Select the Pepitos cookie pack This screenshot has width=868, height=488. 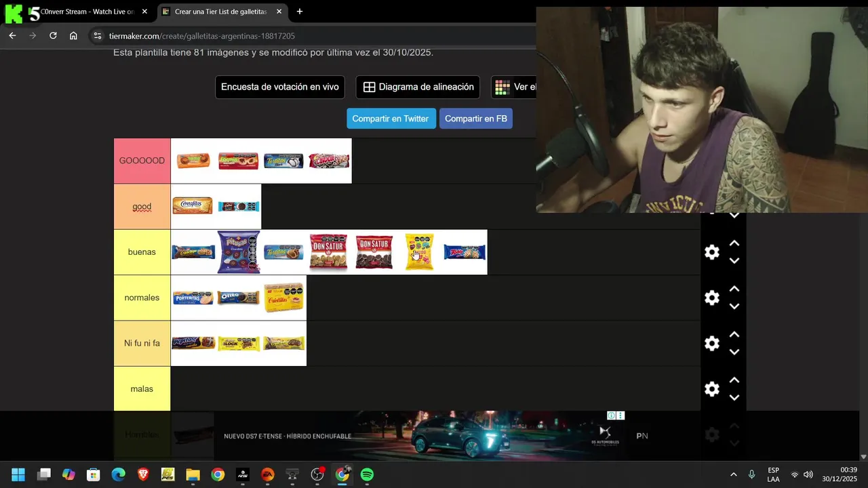pyautogui.click(x=193, y=343)
